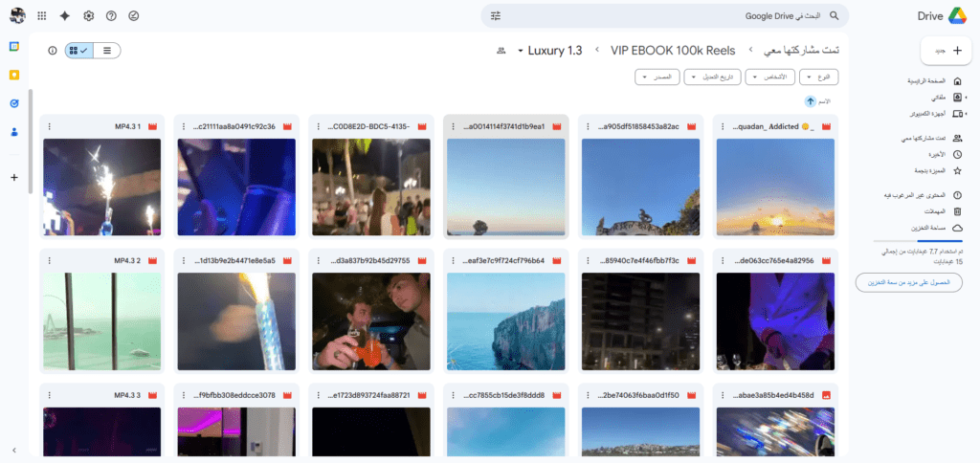Expand the تاريخ التعديل (Modified) filter dropdown
Screen dimensions: 980x463
713,77
